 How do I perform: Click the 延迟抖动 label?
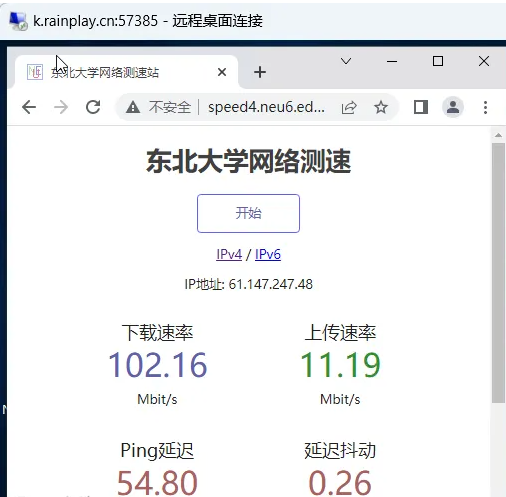click(340, 451)
